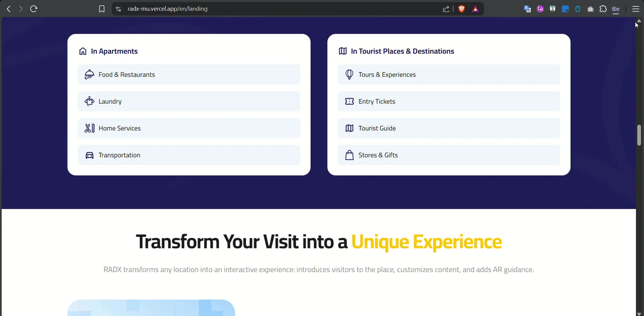Open site settings icon in address bar

click(118, 9)
